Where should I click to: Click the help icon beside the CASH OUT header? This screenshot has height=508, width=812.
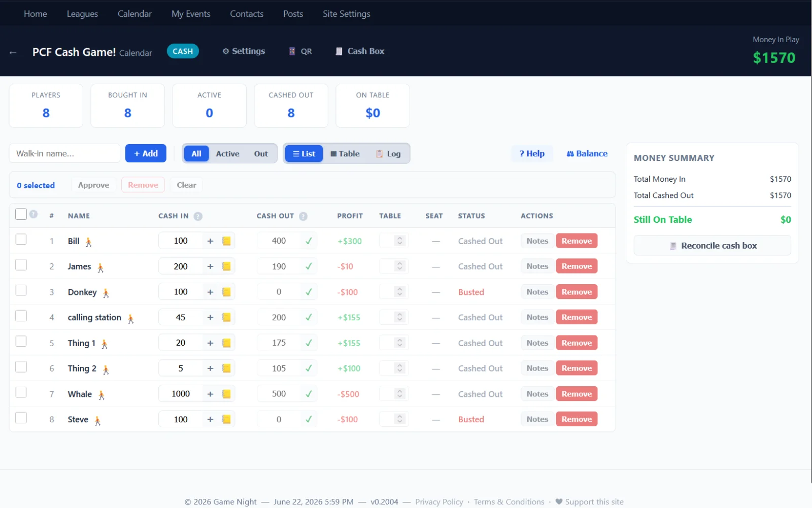click(303, 216)
